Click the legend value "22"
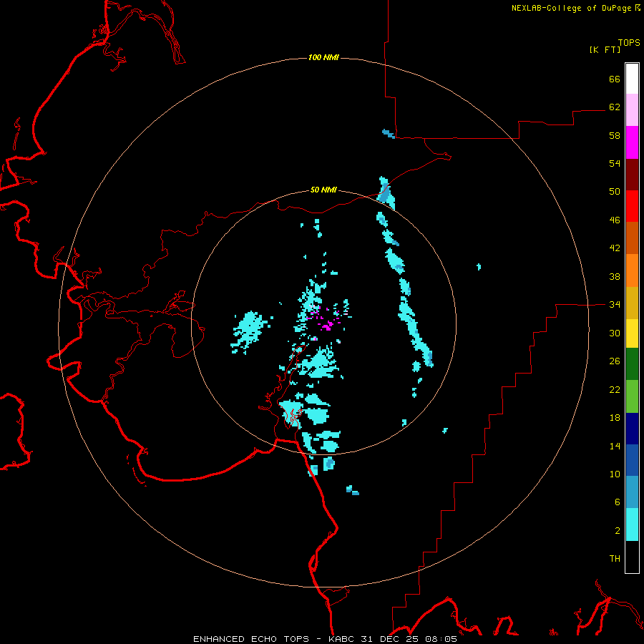 tap(615, 389)
